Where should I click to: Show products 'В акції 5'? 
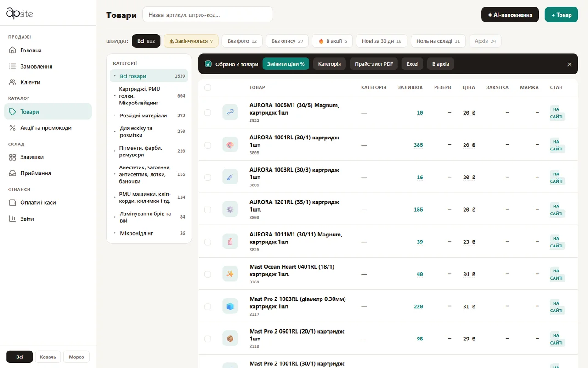click(333, 41)
